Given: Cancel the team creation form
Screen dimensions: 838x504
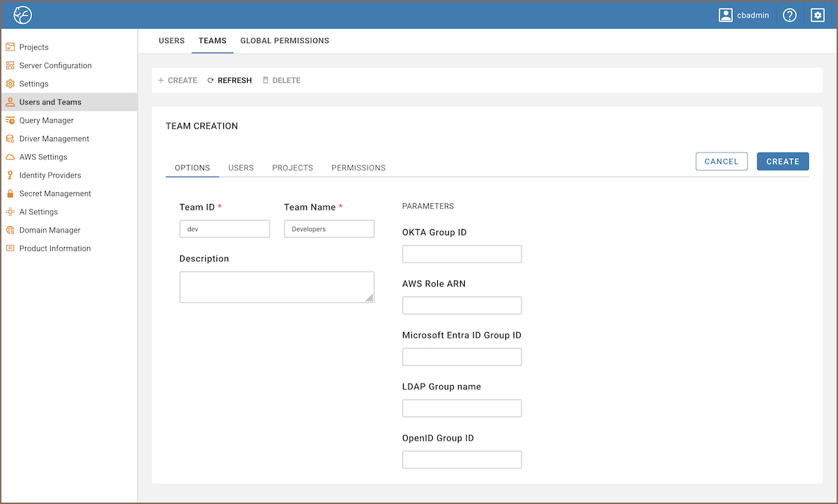Looking at the screenshot, I should pyautogui.click(x=721, y=162).
